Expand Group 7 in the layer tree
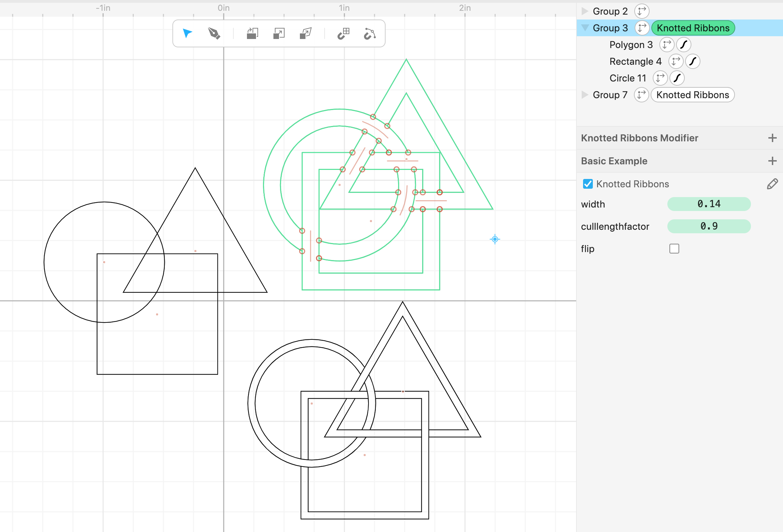This screenshot has height=532, width=783. (585, 95)
